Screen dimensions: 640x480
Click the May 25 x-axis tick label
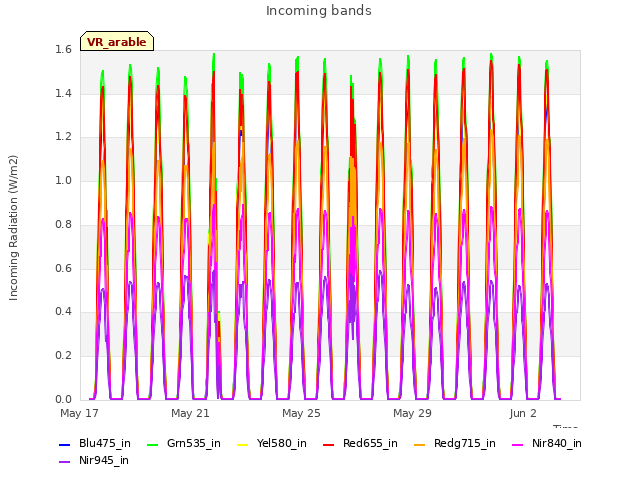coord(301,413)
